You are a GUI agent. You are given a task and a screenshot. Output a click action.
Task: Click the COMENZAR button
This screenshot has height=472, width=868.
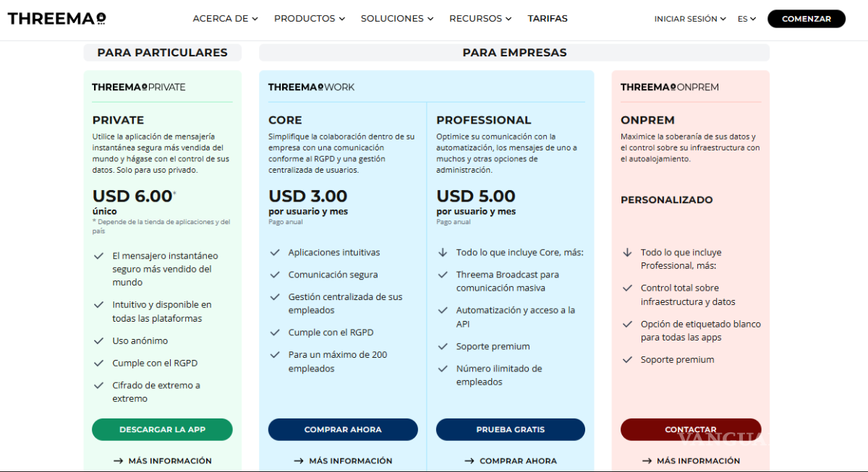pyautogui.click(x=806, y=18)
